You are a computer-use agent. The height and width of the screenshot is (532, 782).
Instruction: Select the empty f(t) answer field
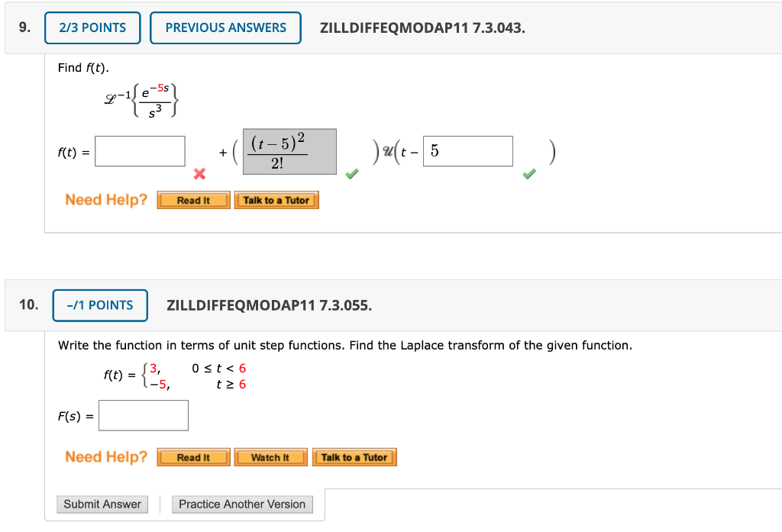pos(139,151)
